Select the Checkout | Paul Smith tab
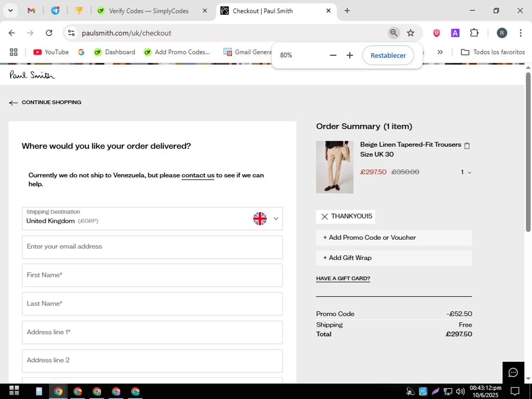This screenshot has height=399, width=532. coord(262,11)
